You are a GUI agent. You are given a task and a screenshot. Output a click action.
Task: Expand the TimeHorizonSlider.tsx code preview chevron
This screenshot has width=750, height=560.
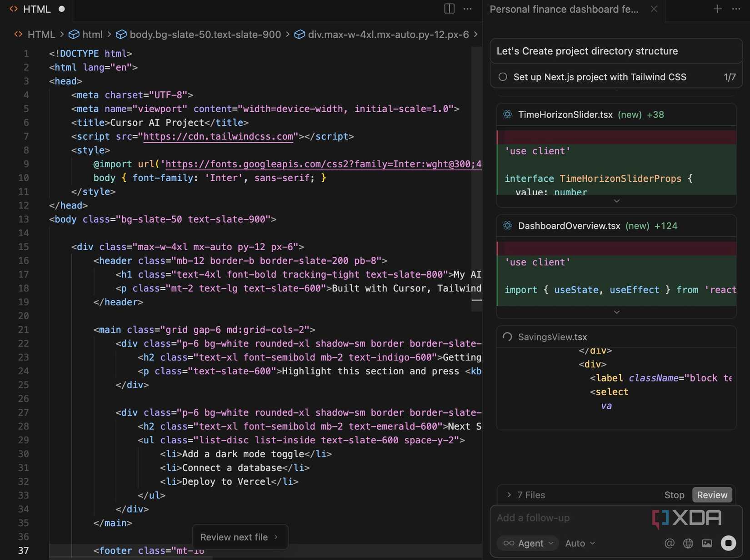(x=616, y=201)
